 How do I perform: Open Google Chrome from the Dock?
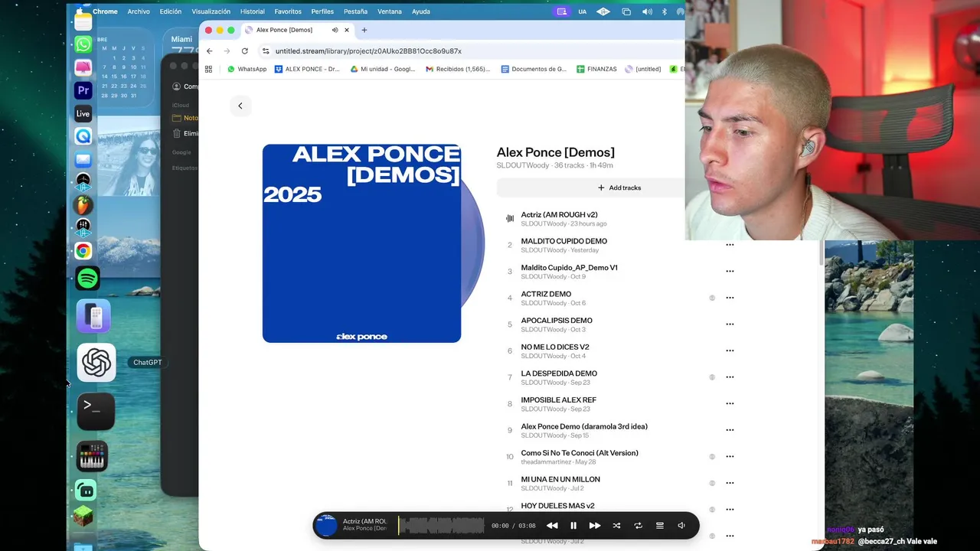tap(83, 251)
